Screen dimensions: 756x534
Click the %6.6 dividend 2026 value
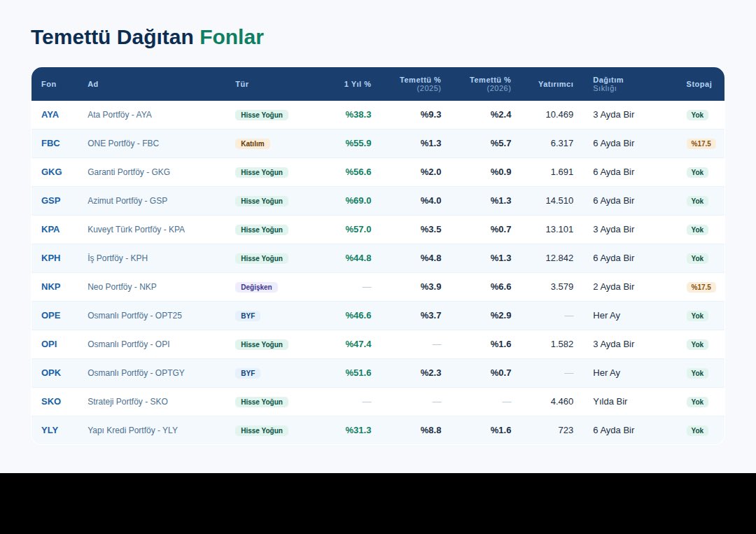(x=500, y=287)
